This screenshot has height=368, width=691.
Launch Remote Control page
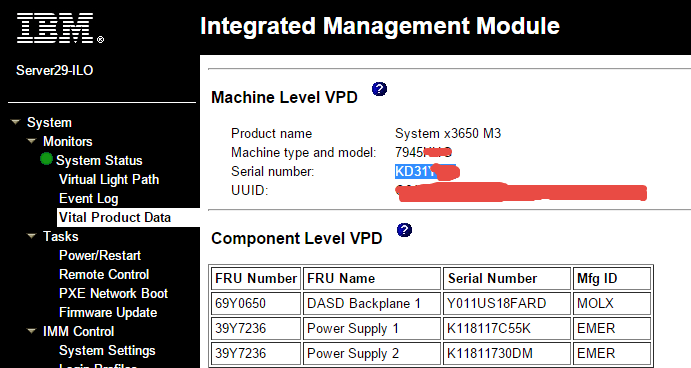click(x=104, y=275)
